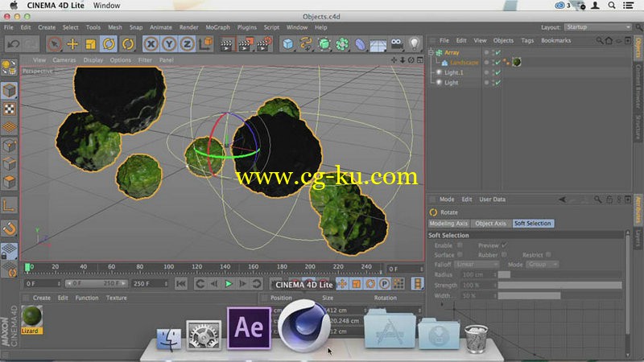Toggle Z axis lock
This screenshot has height=362, width=644.
[187, 44]
